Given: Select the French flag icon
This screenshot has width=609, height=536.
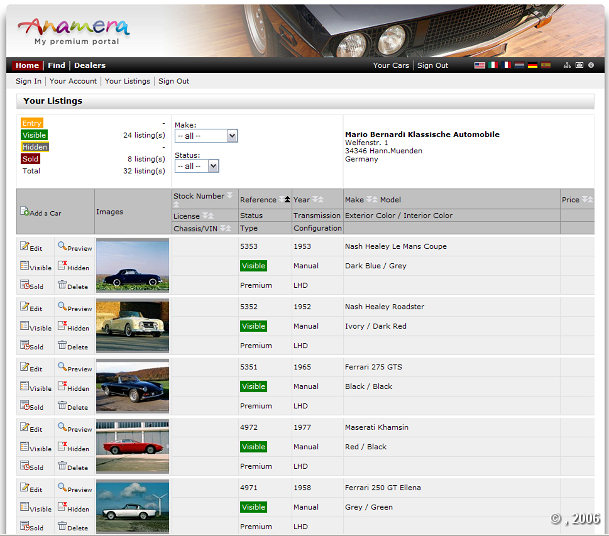Looking at the screenshot, I should (506, 65).
